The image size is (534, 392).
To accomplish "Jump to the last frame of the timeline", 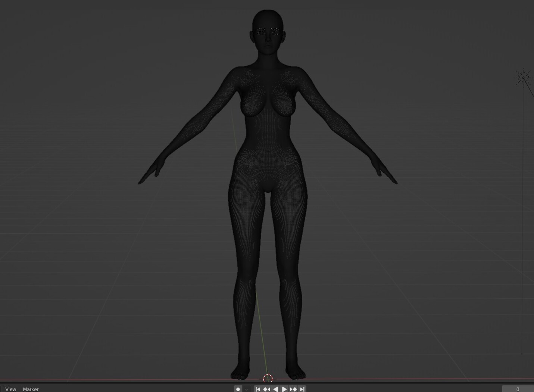I will click(x=302, y=389).
